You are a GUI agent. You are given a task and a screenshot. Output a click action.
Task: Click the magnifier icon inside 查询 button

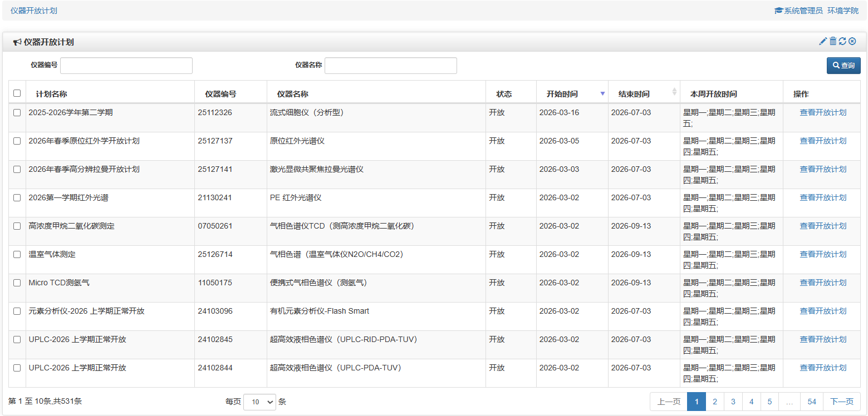click(x=835, y=65)
